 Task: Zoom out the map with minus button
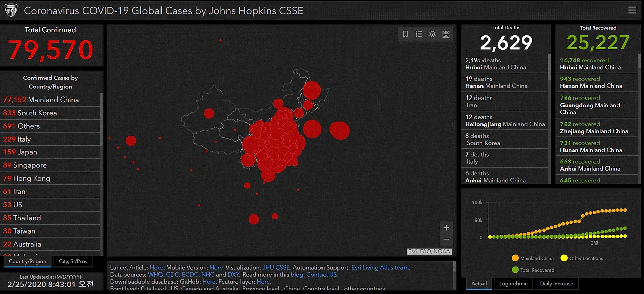click(446, 240)
